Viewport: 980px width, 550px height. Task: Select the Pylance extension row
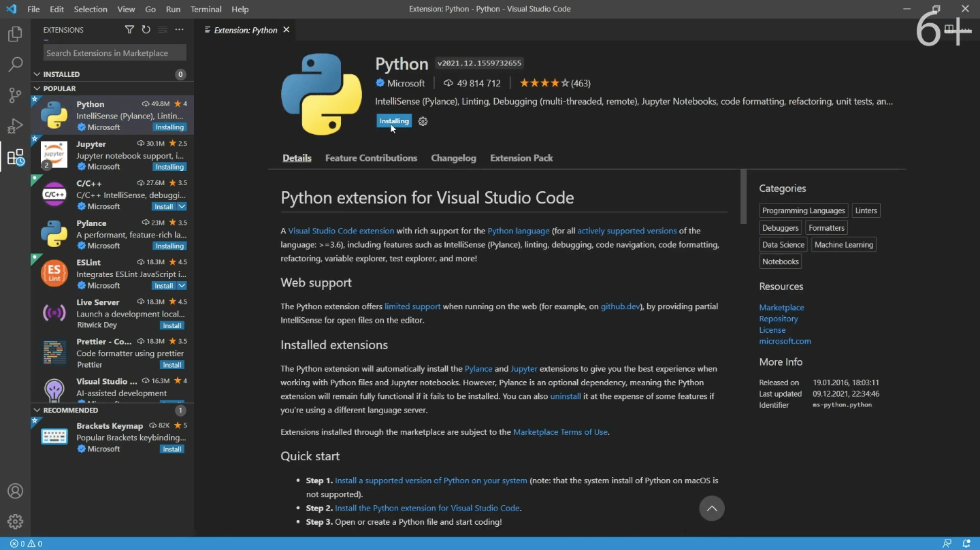pyautogui.click(x=112, y=233)
